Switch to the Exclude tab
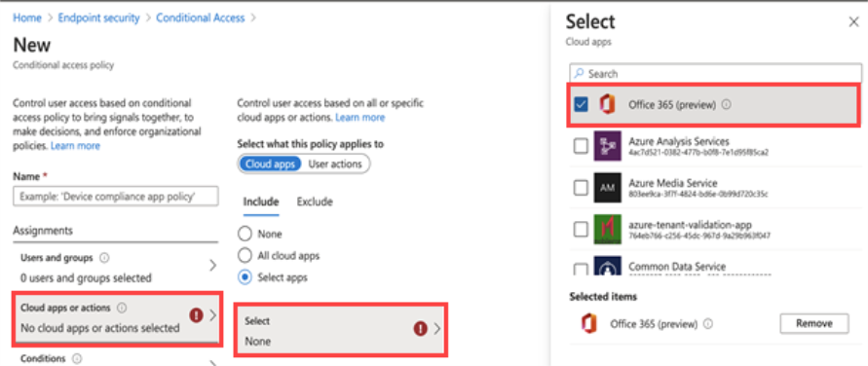This screenshot has width=868, height=366. pos(315,201)
